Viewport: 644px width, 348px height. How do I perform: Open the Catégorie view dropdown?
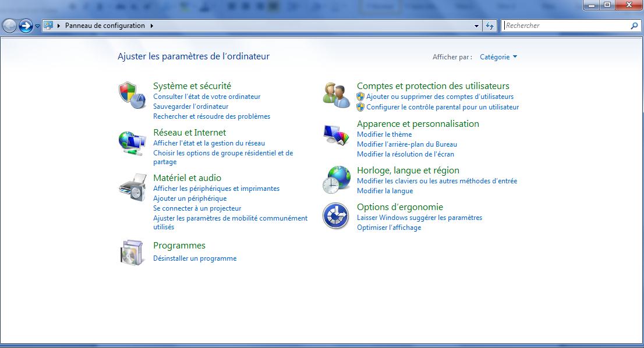click(498, 57)
